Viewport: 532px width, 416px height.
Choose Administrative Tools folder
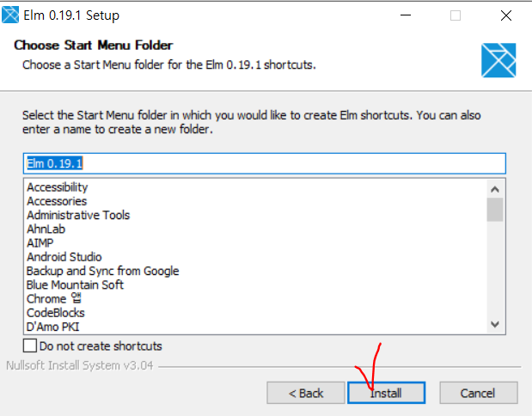point(78,215)
